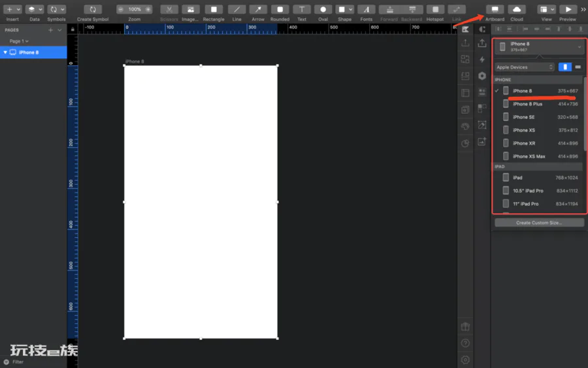Open the Fonts panel
Viewport: 588px width, 368px height.
point(367,9)
